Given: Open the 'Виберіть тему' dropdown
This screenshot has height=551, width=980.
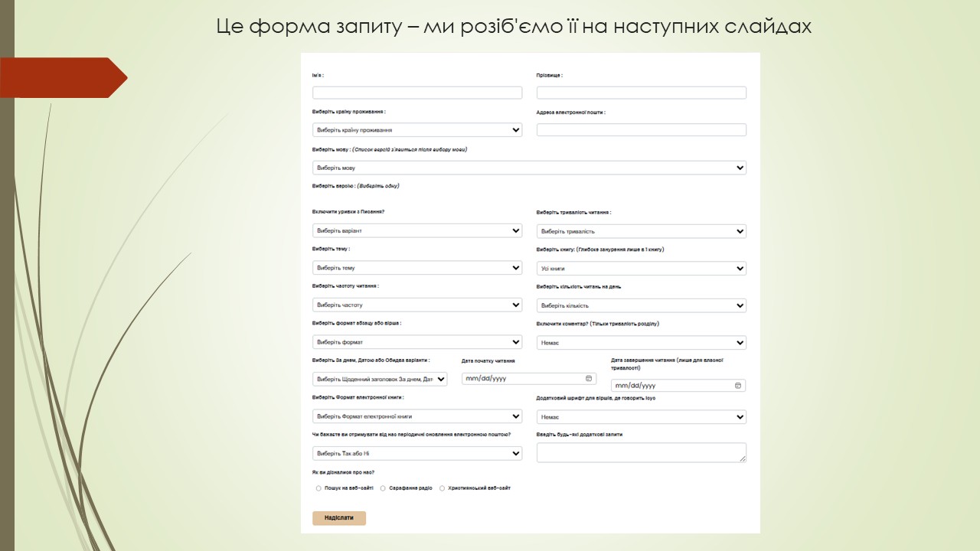Looking at the screenshot, I should click(416, 268).
